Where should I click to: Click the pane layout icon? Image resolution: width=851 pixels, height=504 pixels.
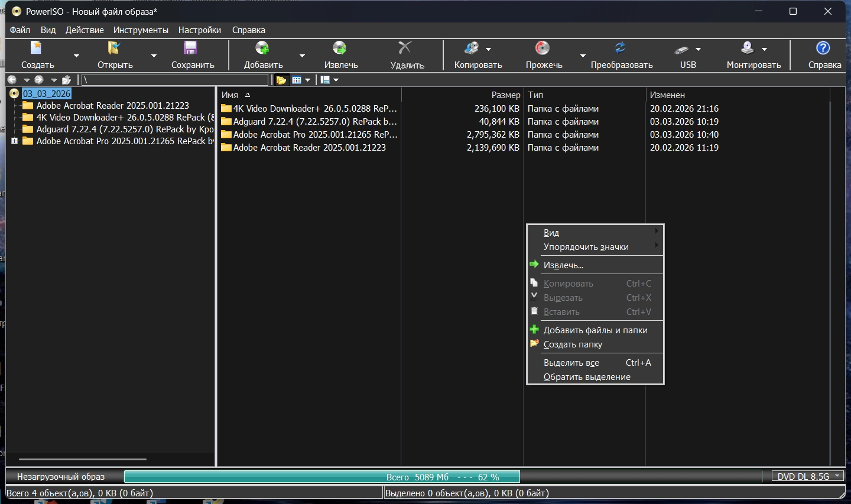point(325,80)
